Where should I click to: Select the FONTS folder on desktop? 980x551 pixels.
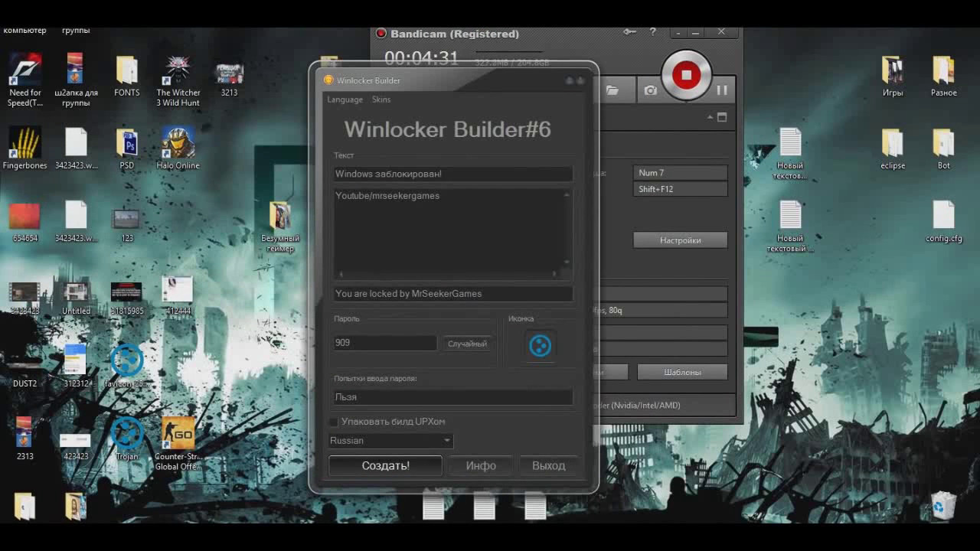(x=127, y=76)
